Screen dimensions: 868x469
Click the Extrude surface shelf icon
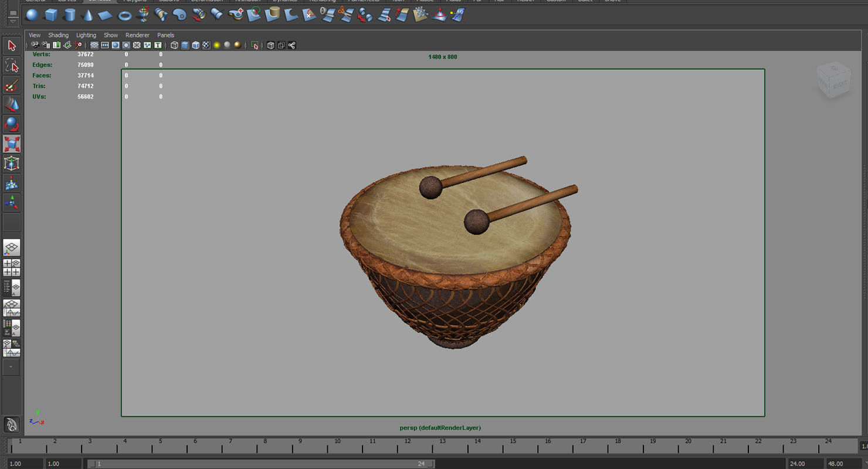click(x=199, y=15)
